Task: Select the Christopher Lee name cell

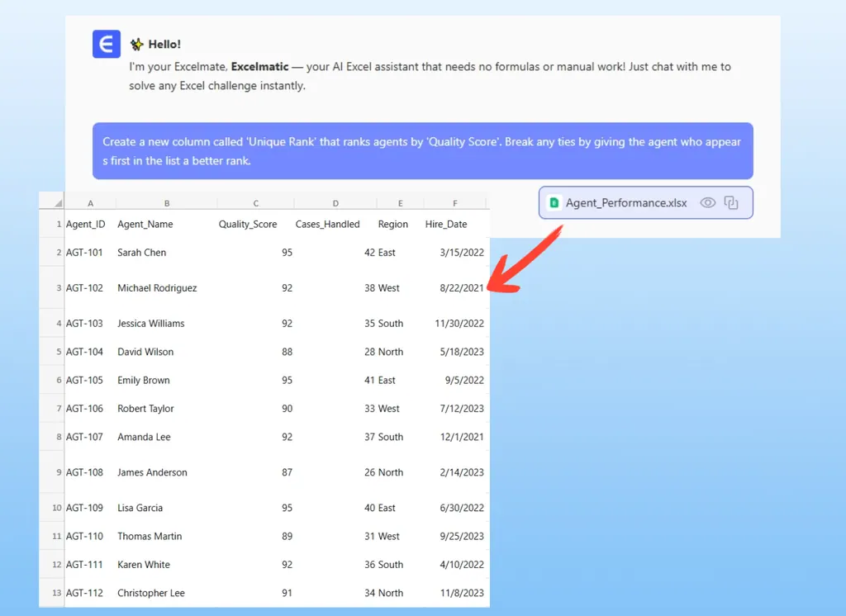Action: pyautogui.click(x=151, y=593)
